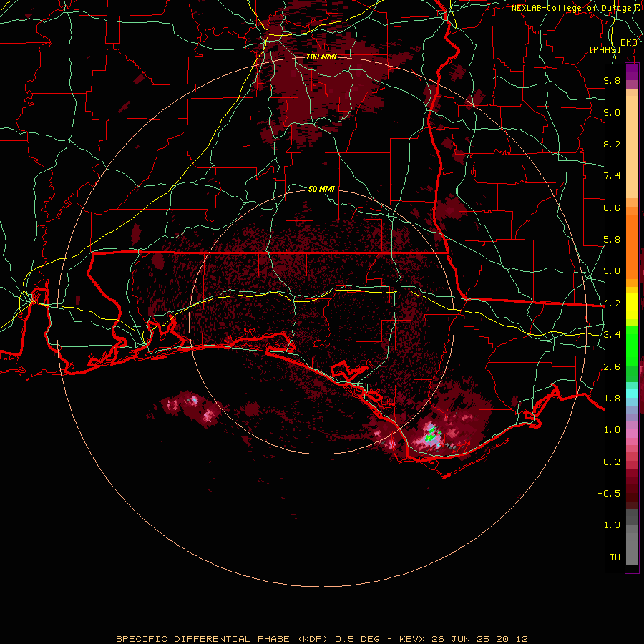Click the 1.0 value on the scale
The width and height of the screenshot is (644, 644).
point(612,430)
